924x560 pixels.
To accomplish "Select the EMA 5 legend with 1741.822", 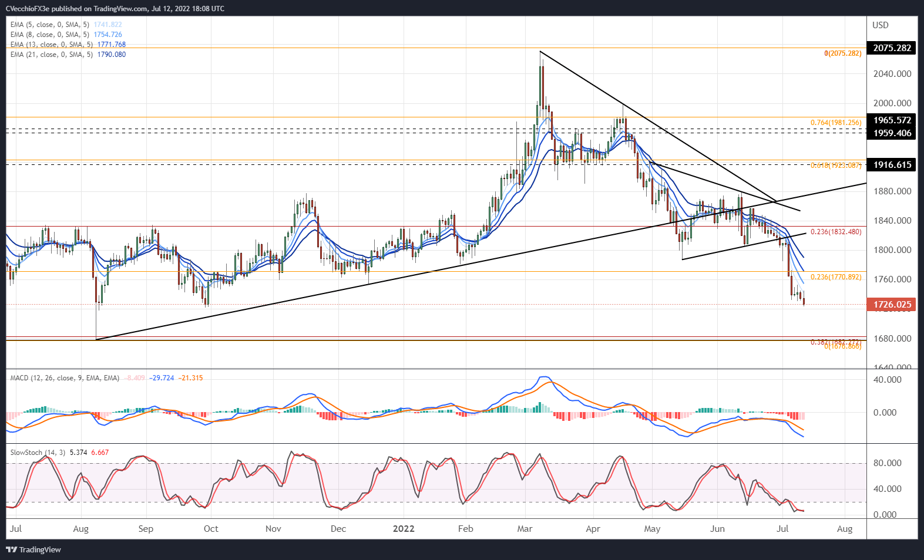I will click(x=66, y=25).
